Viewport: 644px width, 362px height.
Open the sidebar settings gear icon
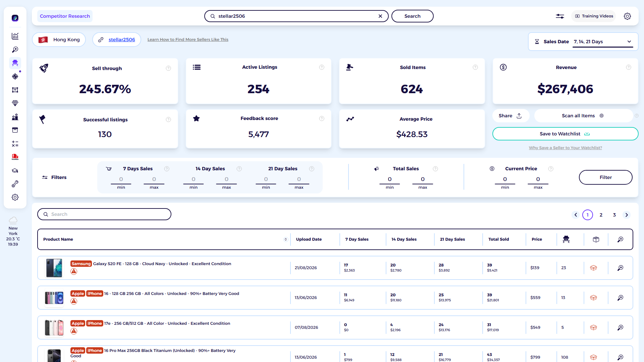click(x=15, y=197)
